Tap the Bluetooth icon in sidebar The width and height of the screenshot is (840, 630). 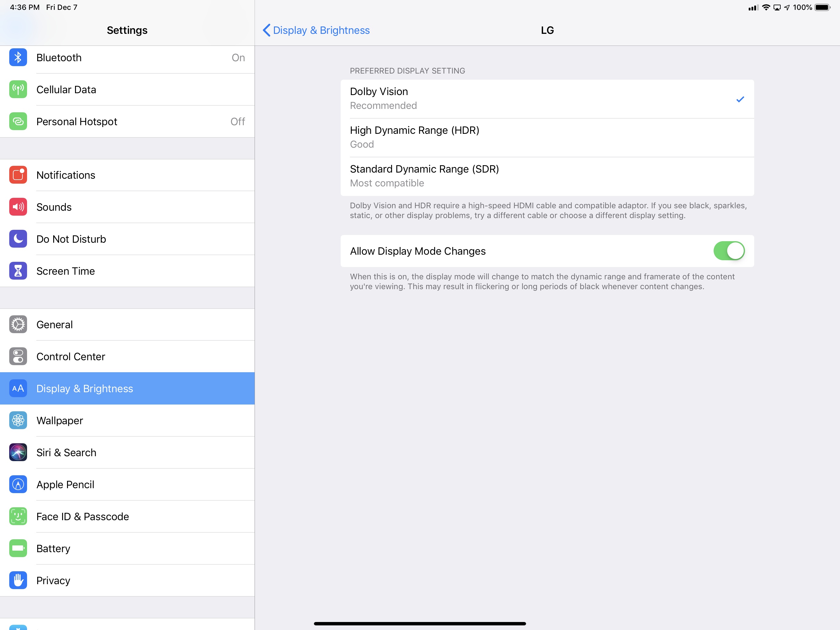click(18, 58)
